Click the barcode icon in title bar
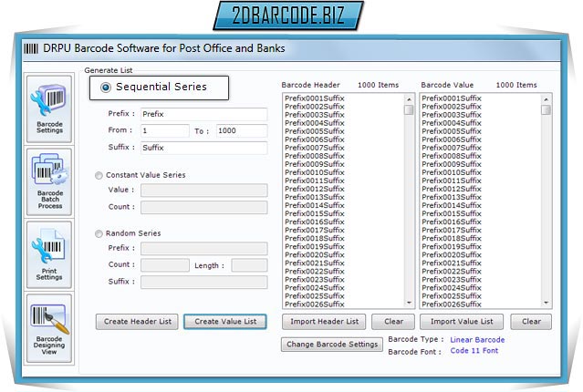Viewport: 583px width, 392px height. pos(31,48)
